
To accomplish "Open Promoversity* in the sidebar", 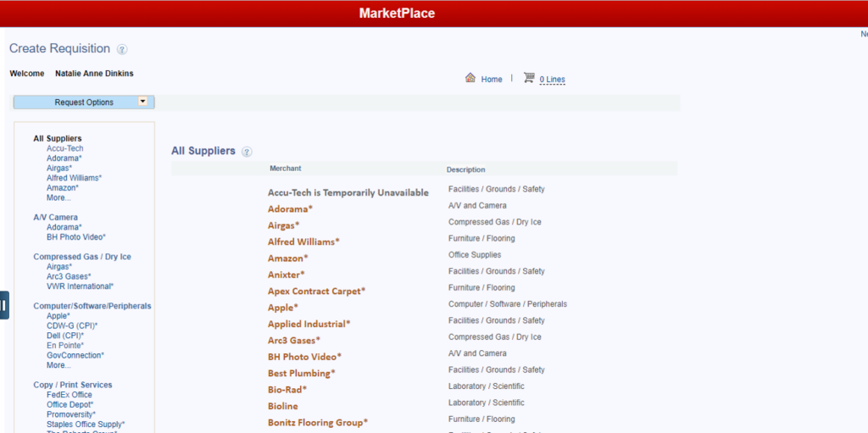I will pyautogui.click(x=71, y=414).
